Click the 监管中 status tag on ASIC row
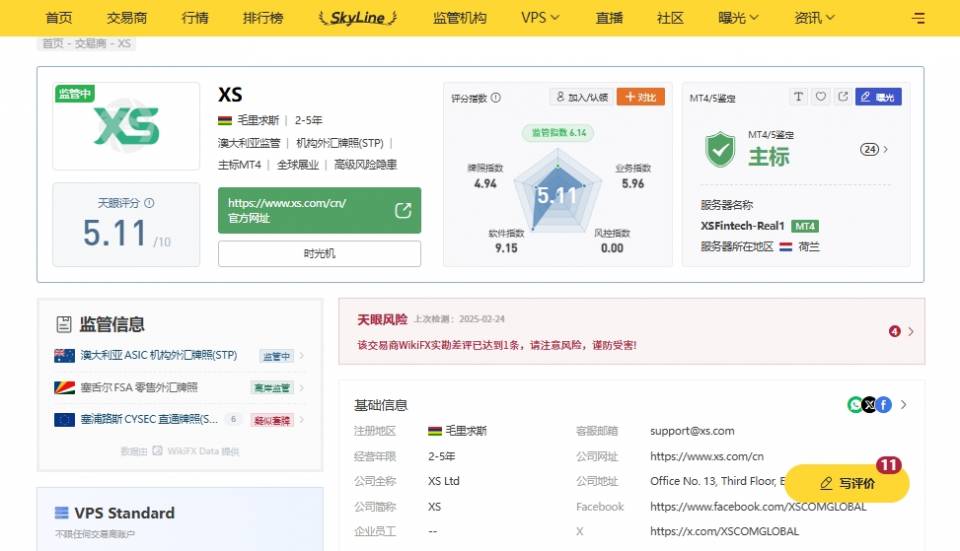Image resolution: width=960 pixels, height=551 pixels. [x=276, y=356]
